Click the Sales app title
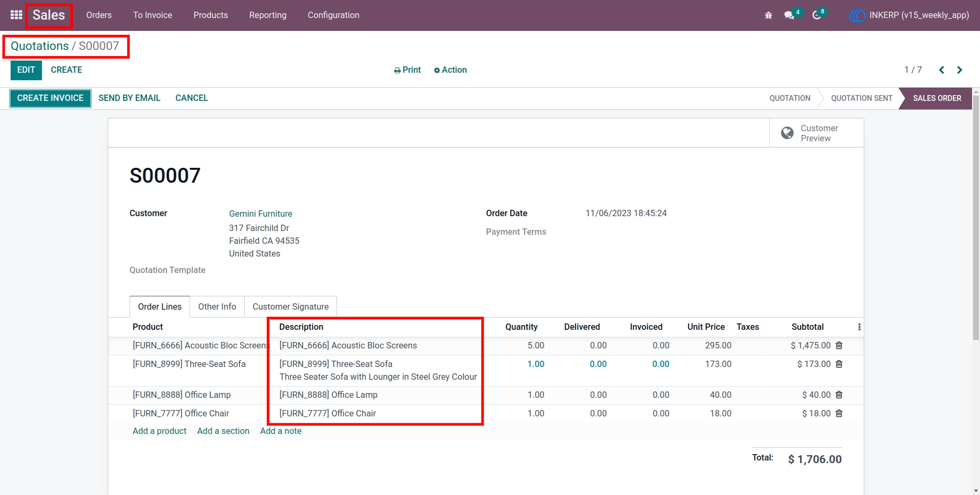The image size is (980, 495). [49, 15]
